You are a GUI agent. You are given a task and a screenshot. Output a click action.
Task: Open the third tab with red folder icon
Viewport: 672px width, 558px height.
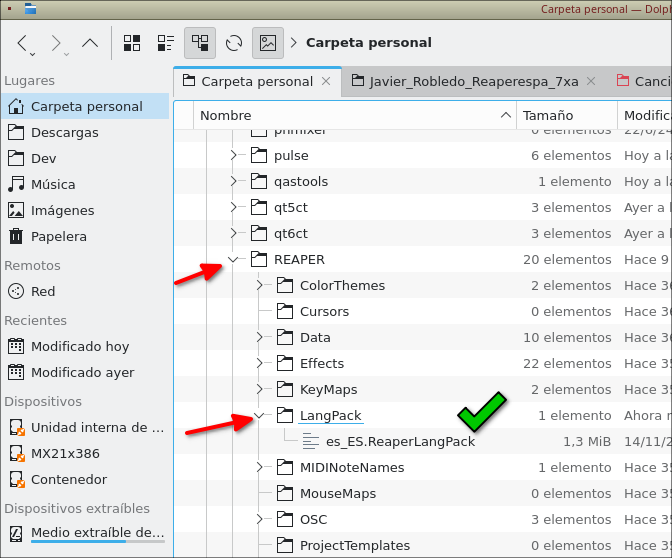[643, 81]
